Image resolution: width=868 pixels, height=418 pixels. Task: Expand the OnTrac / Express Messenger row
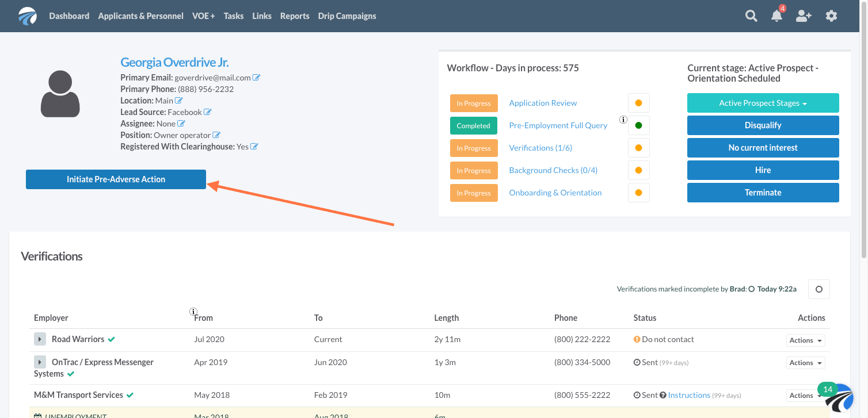[x=40, y=362]
